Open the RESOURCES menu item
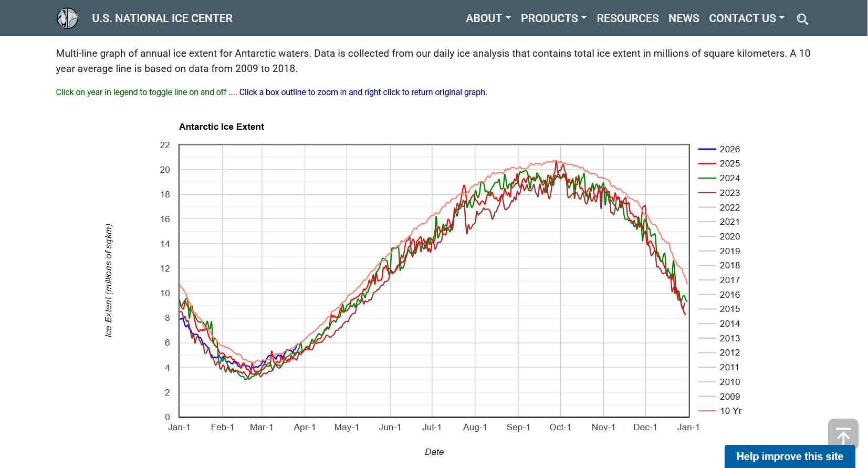This screenshot has height=468, width=868. point(628,18)
